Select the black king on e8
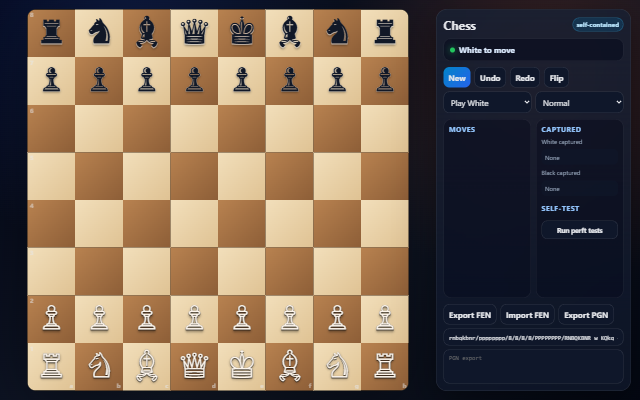 (242, 33)
